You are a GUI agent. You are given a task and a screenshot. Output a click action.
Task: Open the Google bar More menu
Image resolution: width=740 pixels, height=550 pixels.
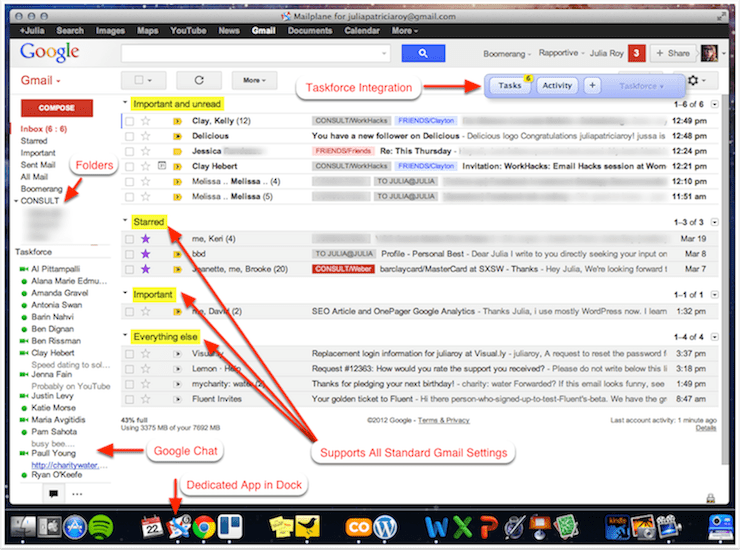point(404,31)
